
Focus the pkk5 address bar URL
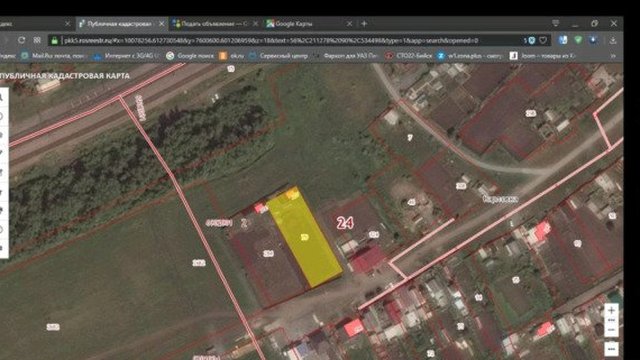(271, 40)
